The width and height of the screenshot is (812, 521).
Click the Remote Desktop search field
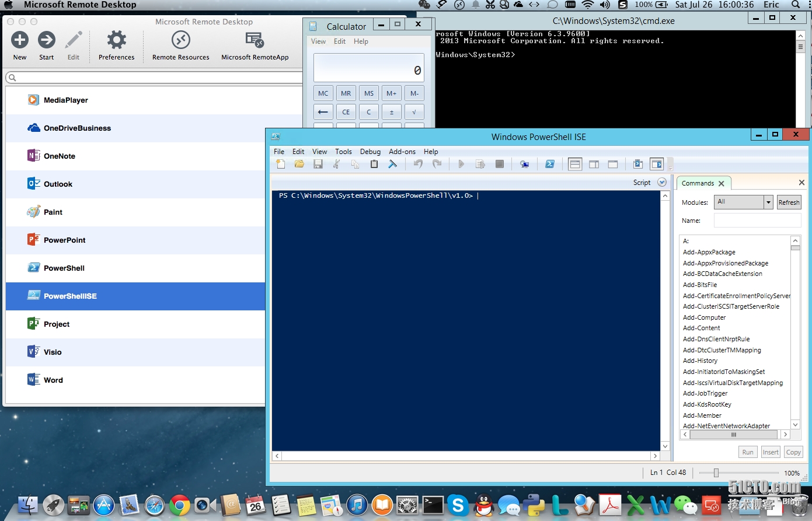click(154, 77)
